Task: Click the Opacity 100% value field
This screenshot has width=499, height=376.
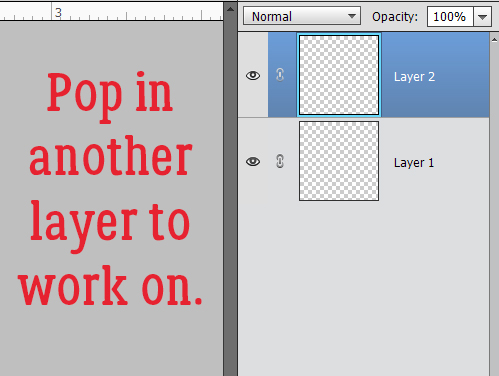Action: tap(450, 17)
